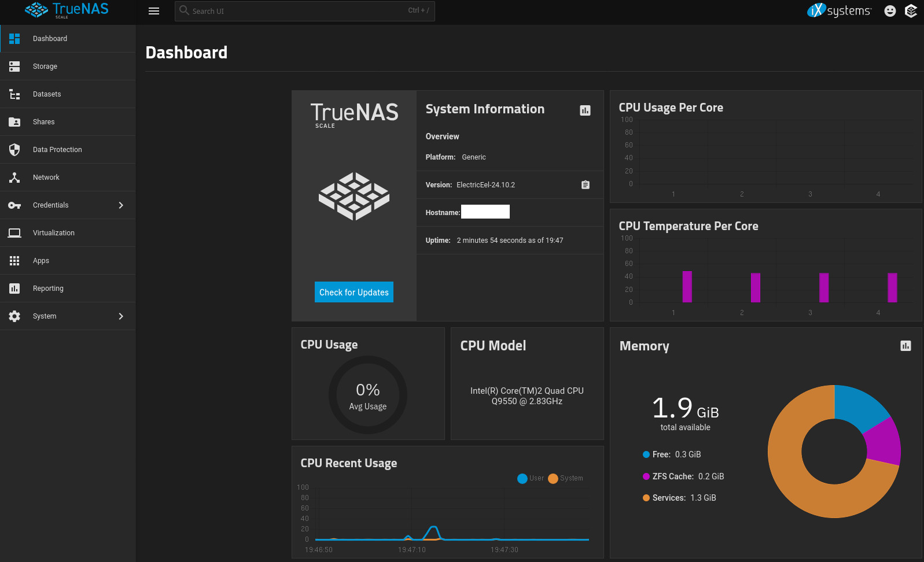Viewport: 924px width, 562px height.
Task: Click the uptime value text
Action: 510,241
